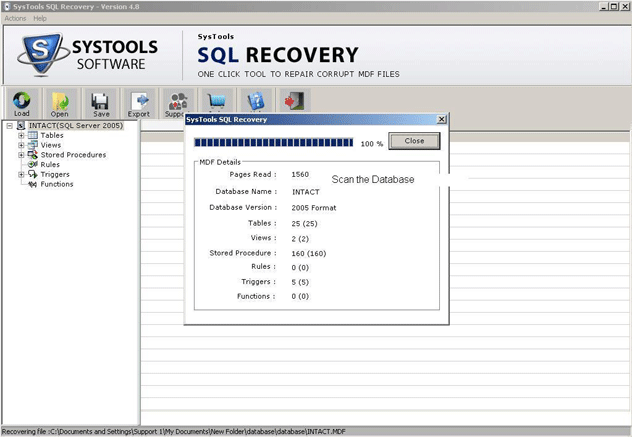Click the 'Pages Read :' label

[x=253, y=174]
